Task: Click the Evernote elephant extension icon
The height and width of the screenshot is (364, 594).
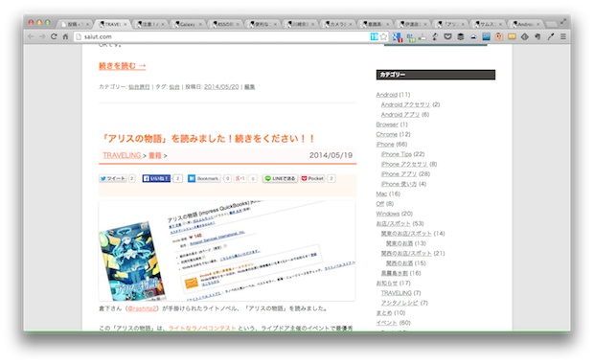Action: 537,36
